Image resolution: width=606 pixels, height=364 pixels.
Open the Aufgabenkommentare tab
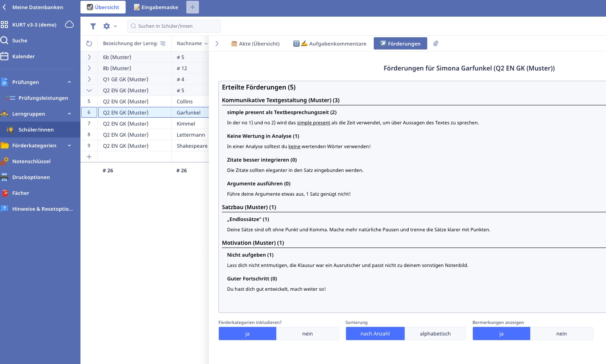(x=330, y=44)
